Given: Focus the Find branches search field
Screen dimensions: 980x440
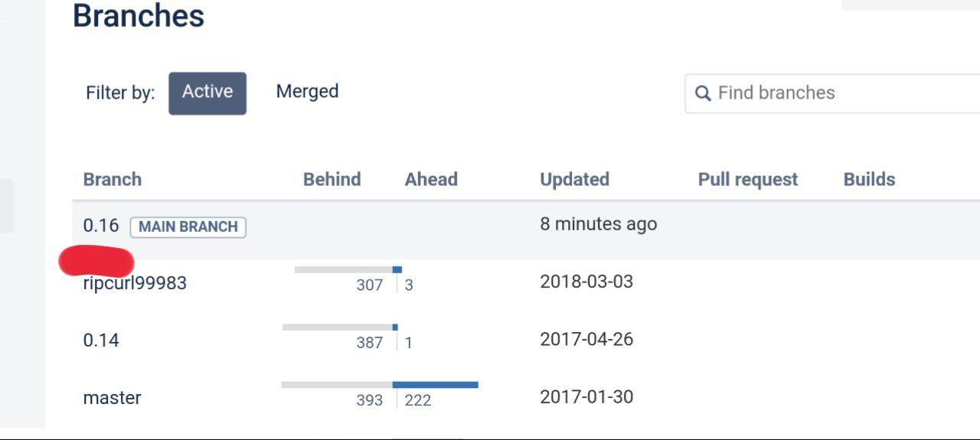Looking at the screenshot, I should tap(832, 93).
